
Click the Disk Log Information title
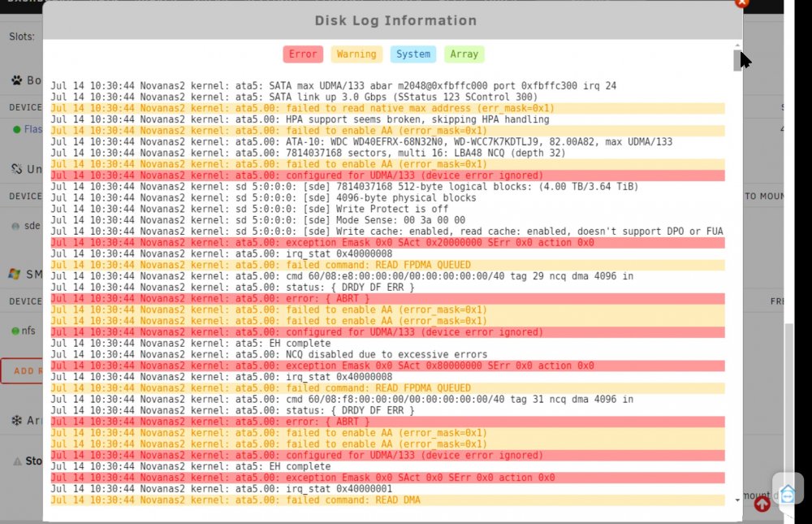pyautogui.click(x=395, y=20)
